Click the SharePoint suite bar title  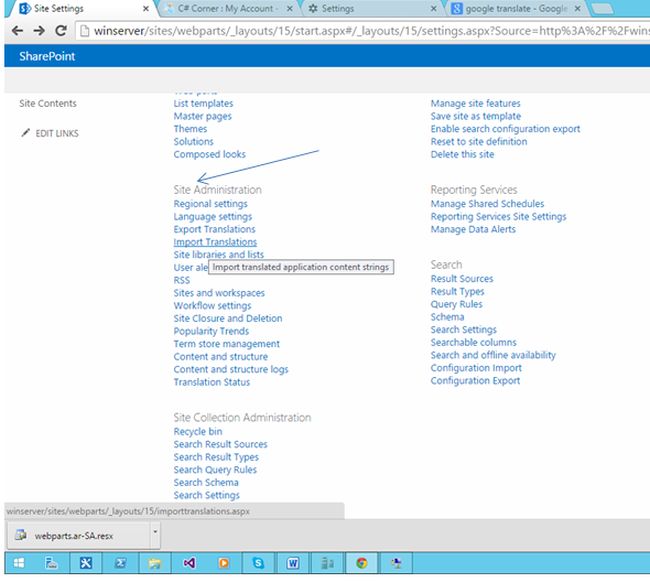47,56
